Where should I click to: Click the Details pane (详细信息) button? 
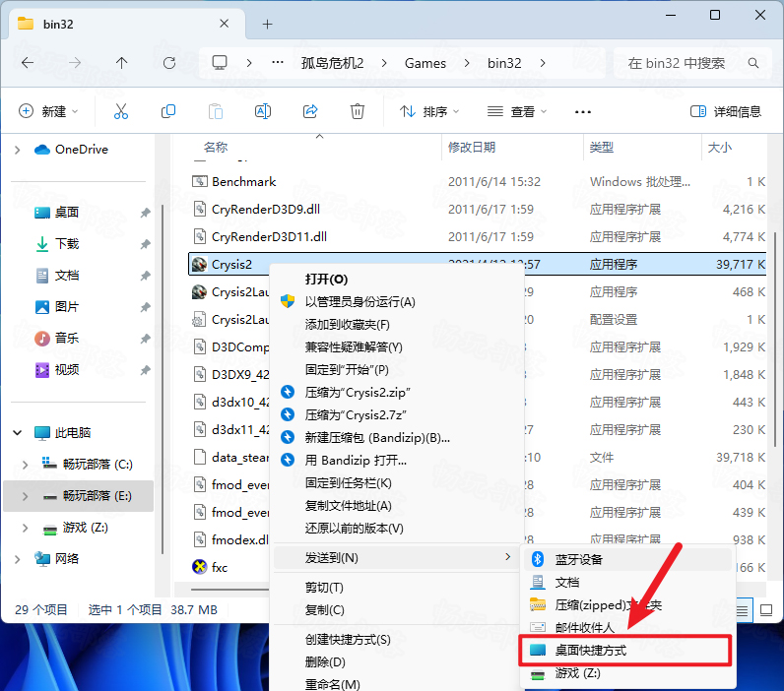coord(726,111)
